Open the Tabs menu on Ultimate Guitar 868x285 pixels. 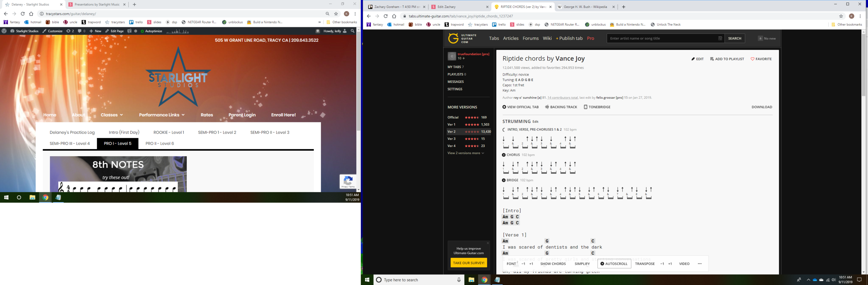click(494, 38)
